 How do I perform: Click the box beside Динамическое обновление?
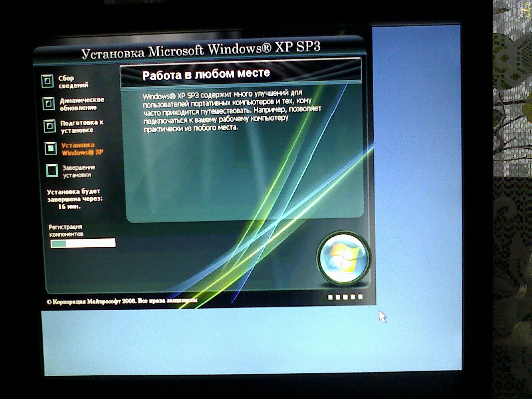point(49,103)
